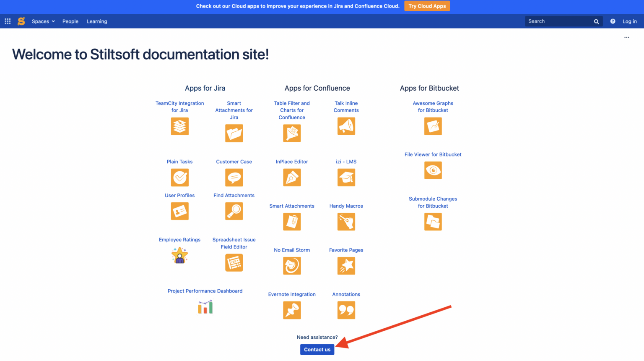Open the Evernote Integration pushpin icon
The width and height of the screenshot is (644, 361).
pyautogui.click(x=292, y=310)
